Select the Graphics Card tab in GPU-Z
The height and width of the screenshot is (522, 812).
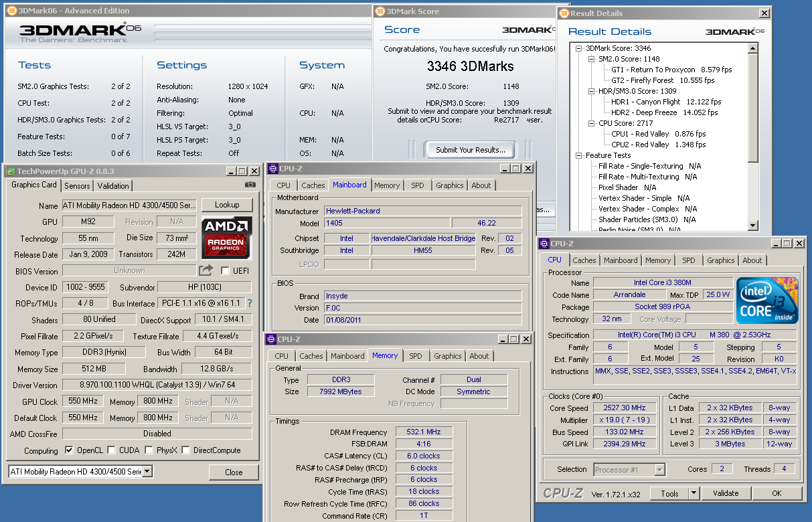(34, 185)
